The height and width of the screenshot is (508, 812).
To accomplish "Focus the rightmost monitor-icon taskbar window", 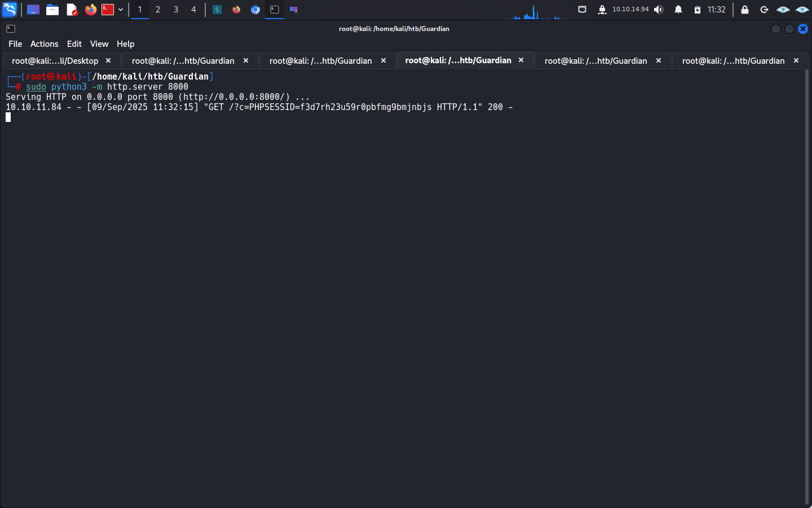I will pos(294,10).
